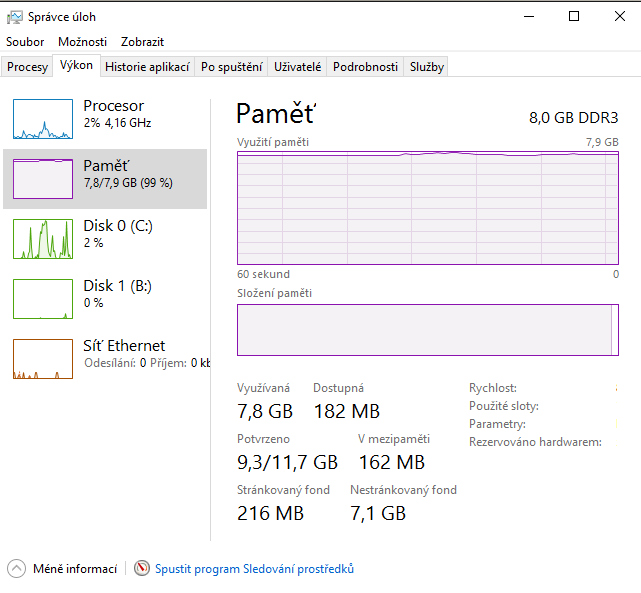
Task: Open the Disk 0 (C:) performance graph
Action: (43, 239)
